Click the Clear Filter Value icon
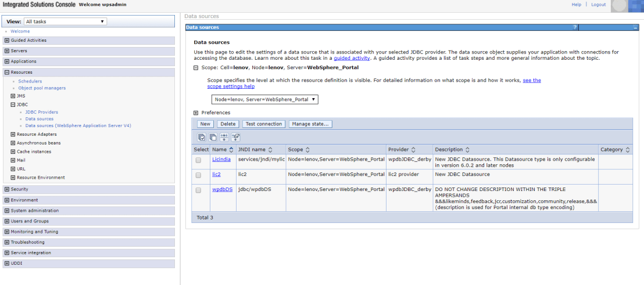644x285 pixels. click(236, 137)
